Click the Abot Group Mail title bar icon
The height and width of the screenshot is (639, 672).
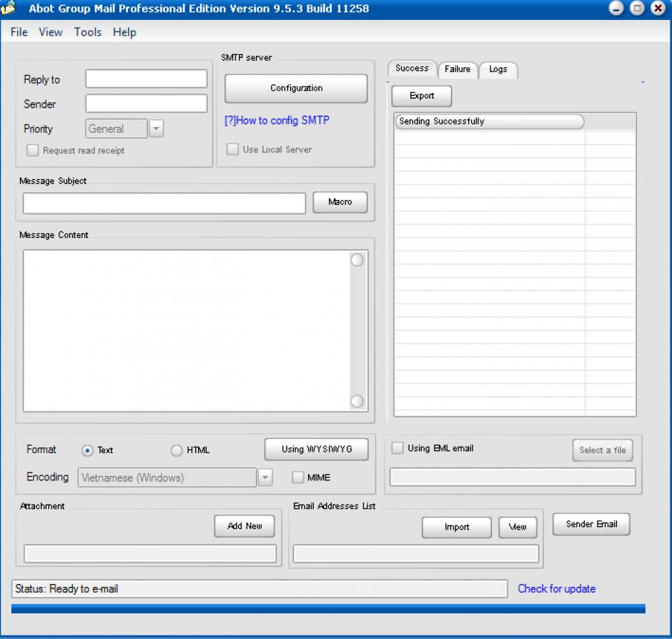tap(8, 8)
